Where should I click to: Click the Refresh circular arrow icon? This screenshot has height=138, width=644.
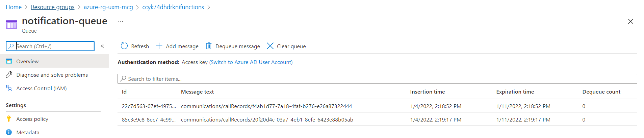coord(124,46)
